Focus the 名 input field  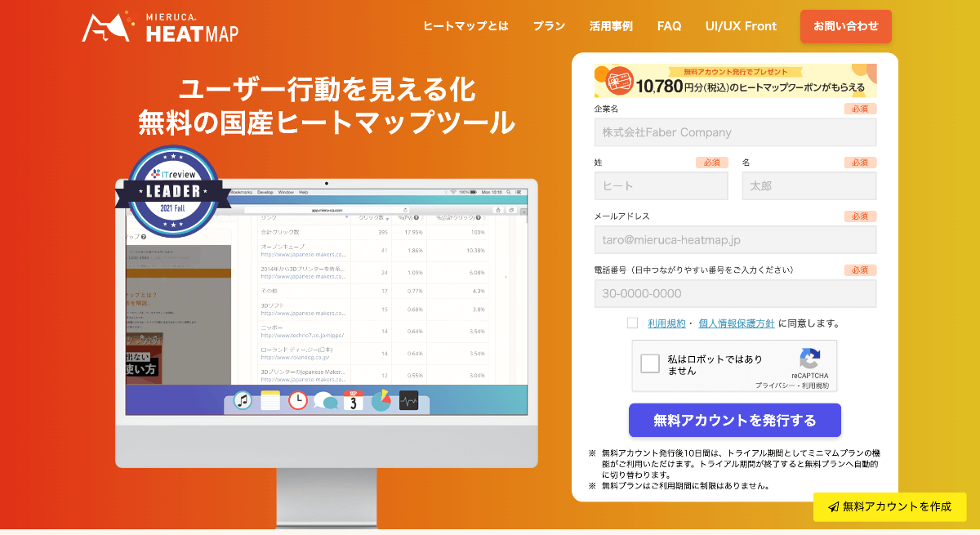click(809, 185)
